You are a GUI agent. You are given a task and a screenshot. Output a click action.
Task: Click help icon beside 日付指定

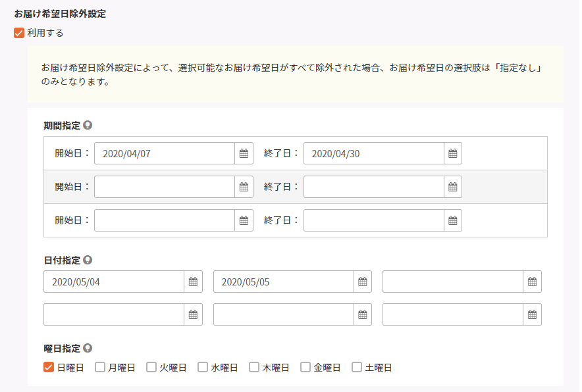point(88,260)
